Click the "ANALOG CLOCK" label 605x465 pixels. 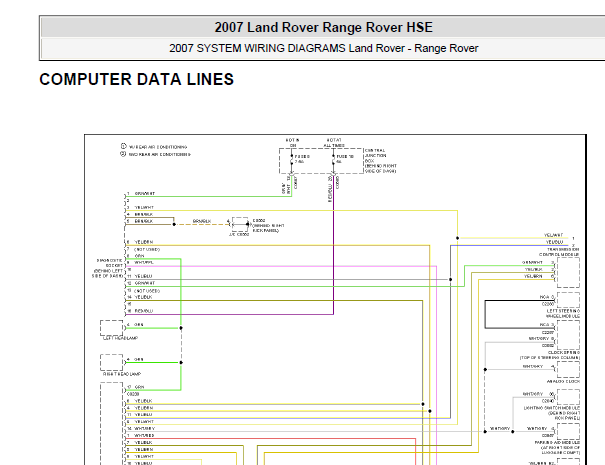[563, 381]
